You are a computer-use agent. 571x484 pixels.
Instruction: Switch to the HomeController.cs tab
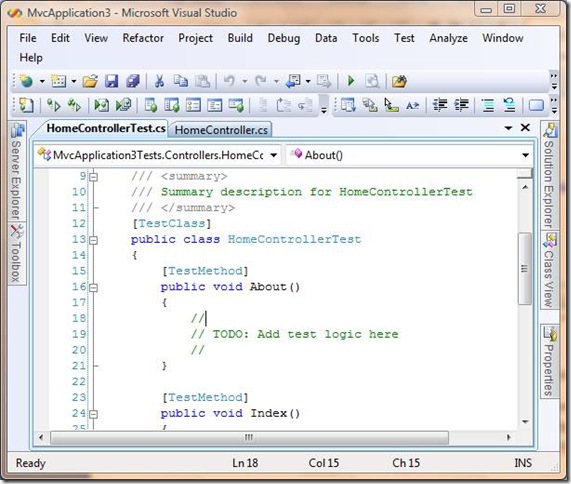(221, 130)
